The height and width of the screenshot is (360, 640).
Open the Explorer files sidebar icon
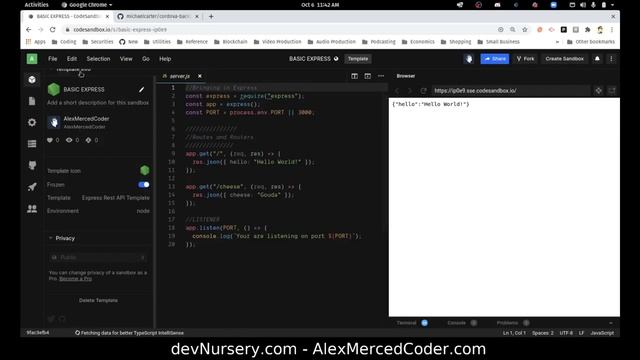tap(32, 101)
